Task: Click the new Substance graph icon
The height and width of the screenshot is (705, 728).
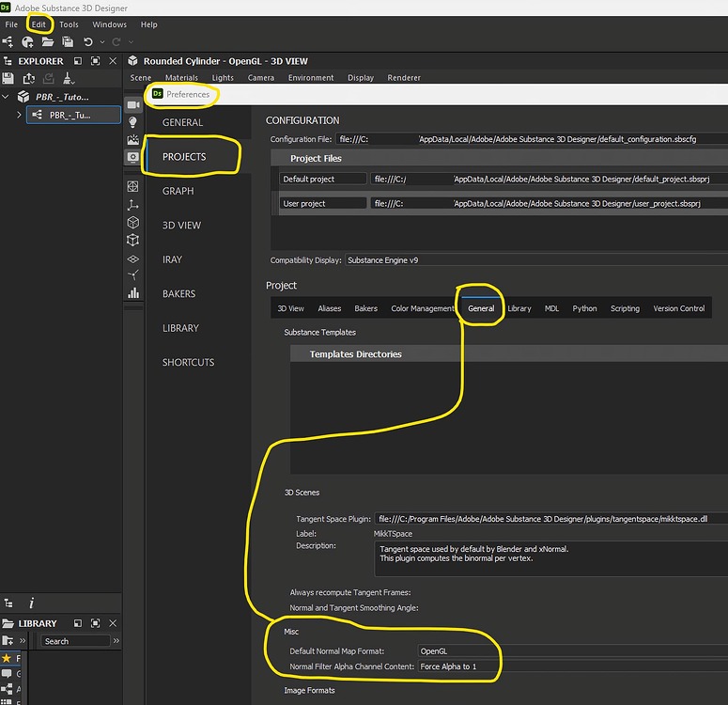Action: pyautogui.click(x=8, y=42)
